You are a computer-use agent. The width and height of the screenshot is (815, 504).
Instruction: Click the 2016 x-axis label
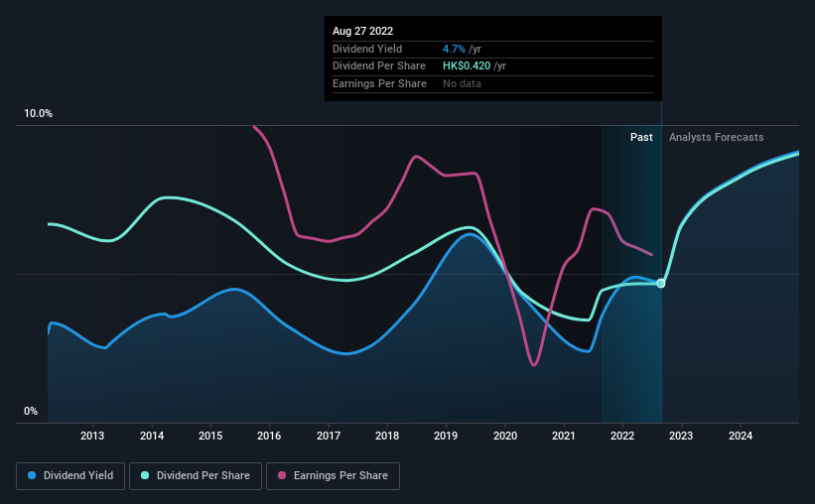click(269, 436)
